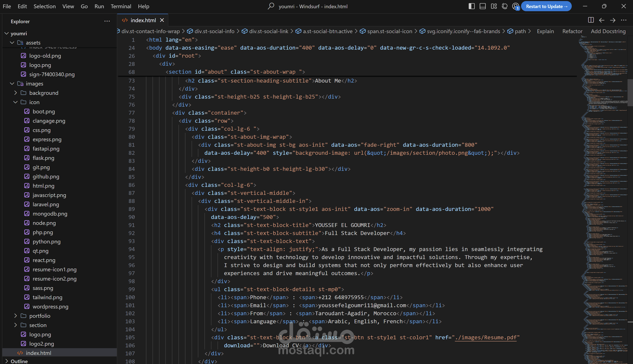Click the Windsurf Cascade circular icon
This screenshot has width=633, height=364.
tap(505, 6)
